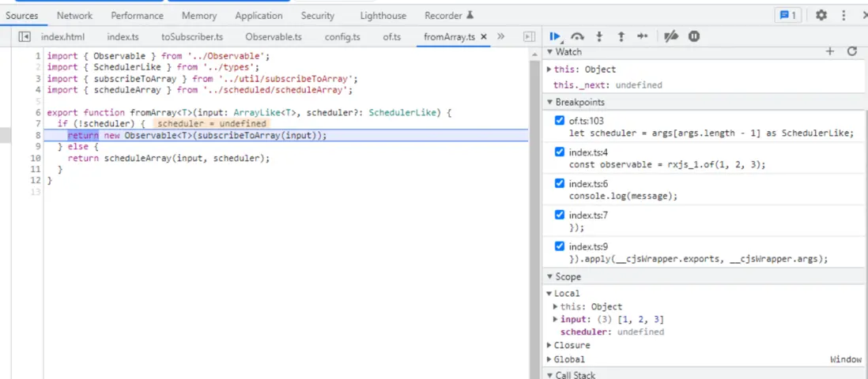Click the Step into next function icon

pos(599,36)
